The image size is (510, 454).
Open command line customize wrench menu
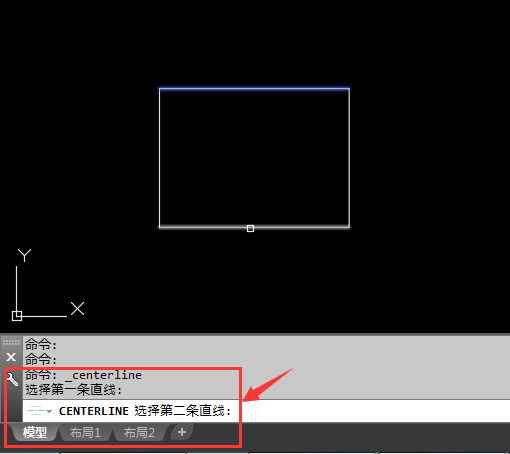[12, 379]
